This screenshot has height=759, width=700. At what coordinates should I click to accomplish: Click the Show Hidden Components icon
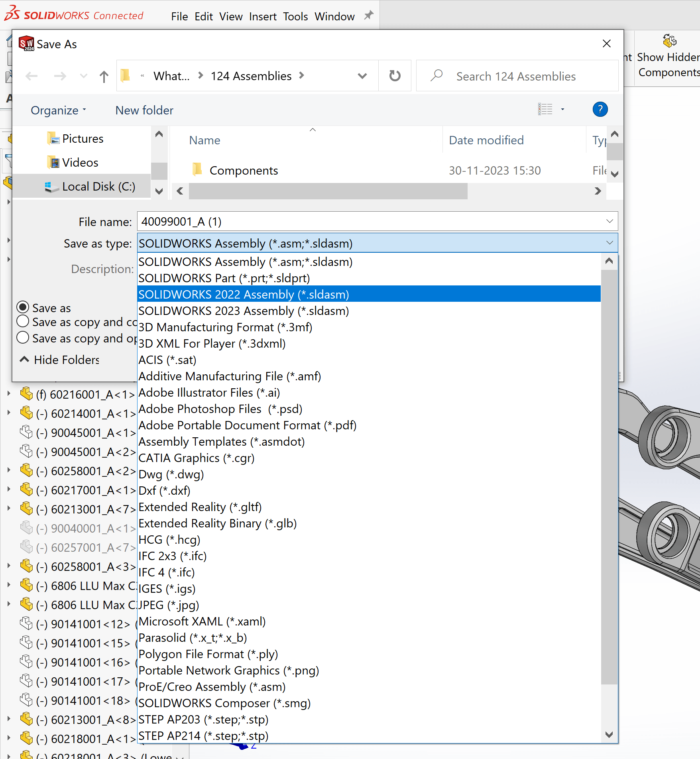pos(670,41)
